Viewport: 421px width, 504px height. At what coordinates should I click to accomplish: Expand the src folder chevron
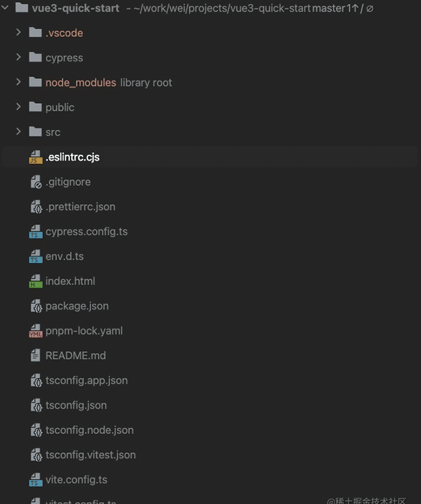click(x=19, y=132)
